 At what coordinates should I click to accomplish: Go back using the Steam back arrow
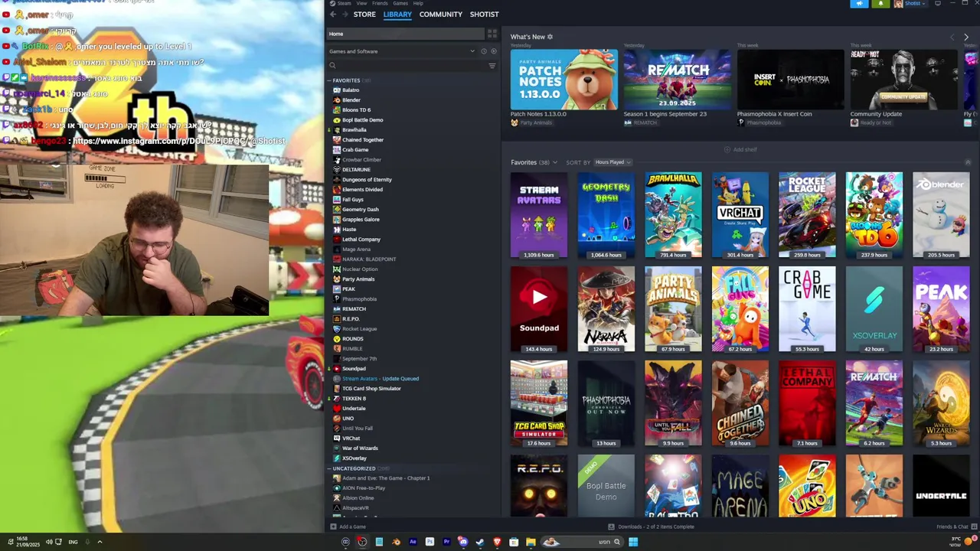click(x=332, y=15)
